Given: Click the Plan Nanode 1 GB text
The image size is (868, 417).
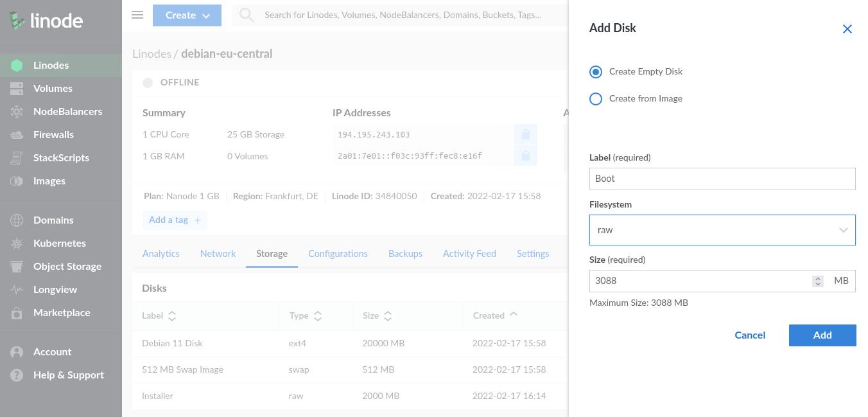Looking at the screenshot, I should [182, 197].
